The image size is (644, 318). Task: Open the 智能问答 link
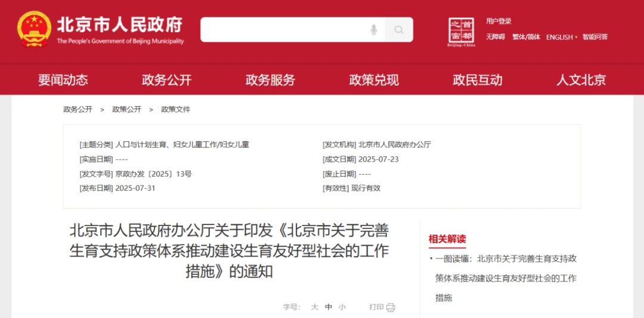click(x=595, y=37)
